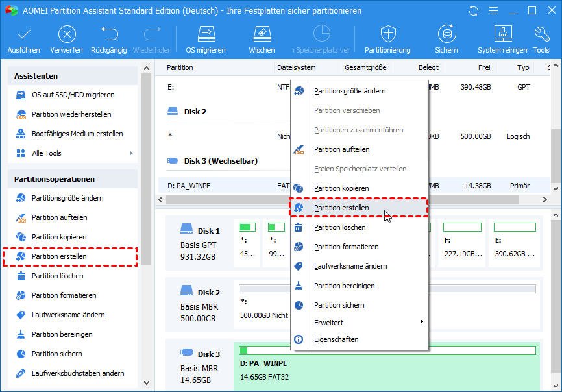Choose Laufwerksname ändern in context menu

(x=359, y=266)
